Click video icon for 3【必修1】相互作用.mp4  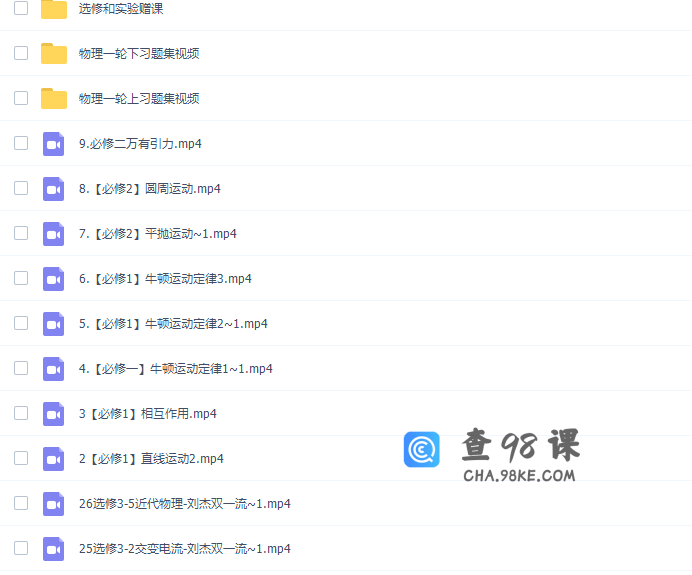pyautogui.click(x=53, y=414)
